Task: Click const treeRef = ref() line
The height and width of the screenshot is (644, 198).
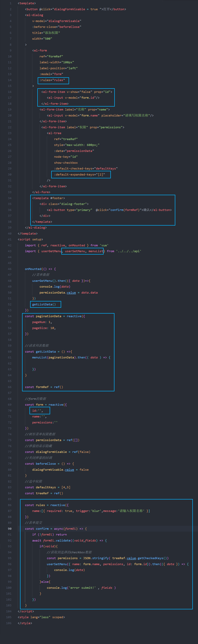Action: [x=44, y=493]
